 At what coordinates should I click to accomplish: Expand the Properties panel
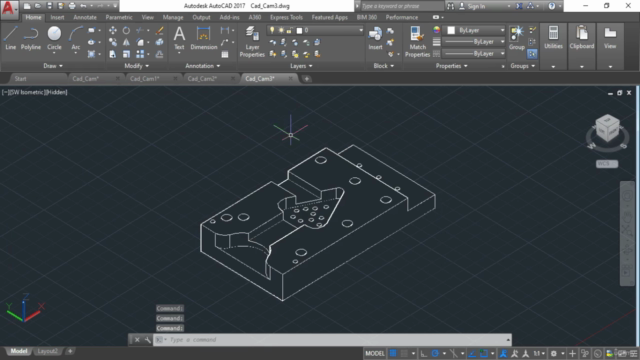(451, 66)
